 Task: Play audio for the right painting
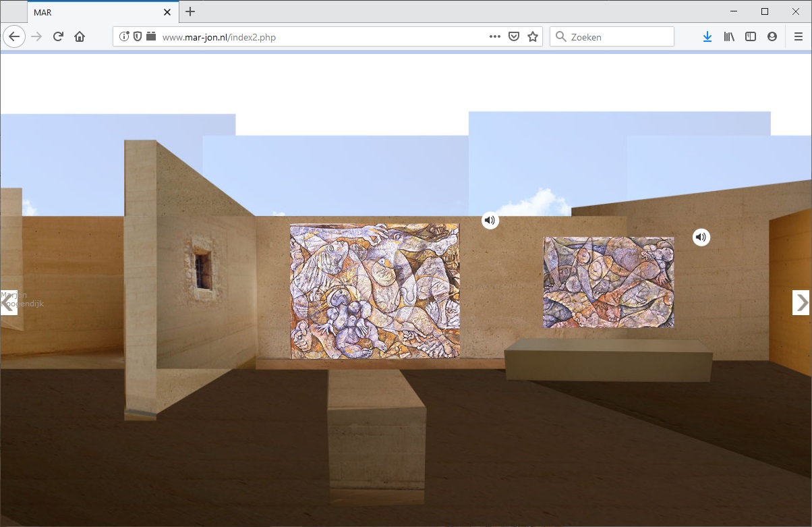click(x=701, y=237)
